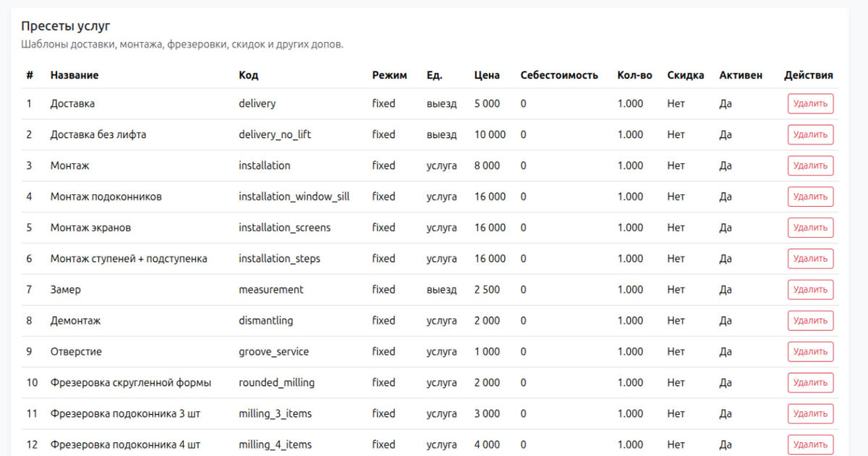The image size is (868, 456).
Task: Delete the Замер preset row
Action: coord(810,290)
